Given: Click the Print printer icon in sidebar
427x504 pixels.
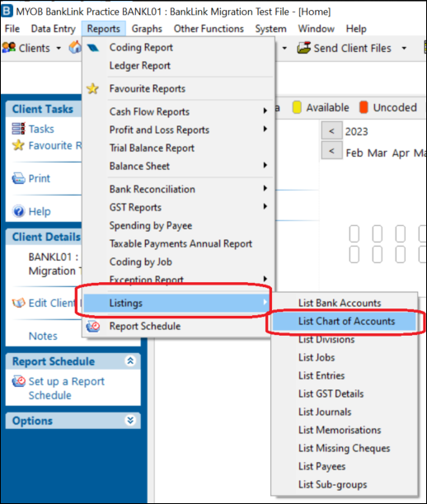Looking at the screenshot, I should click(x=18, y=178).
